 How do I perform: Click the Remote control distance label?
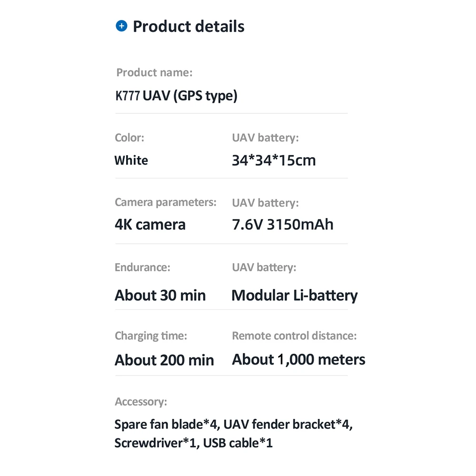pyautogui.click(x=294, y=336)
